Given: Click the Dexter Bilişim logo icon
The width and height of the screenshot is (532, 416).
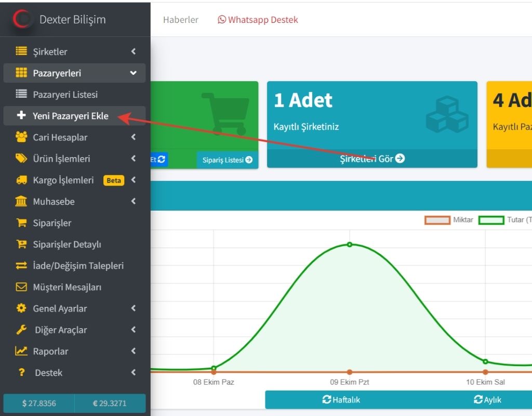Looking at the screenshot, I should tap(23, 19).
